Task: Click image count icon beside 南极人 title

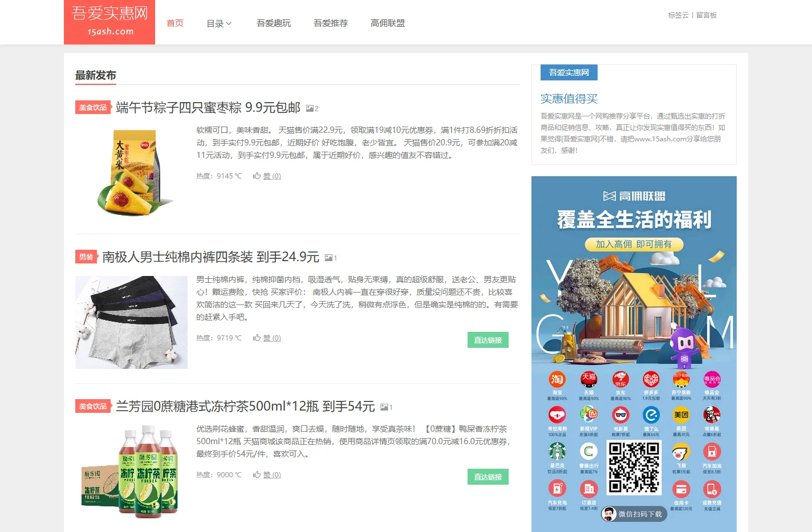Action: pyautogui.click(x=328, y=258)
